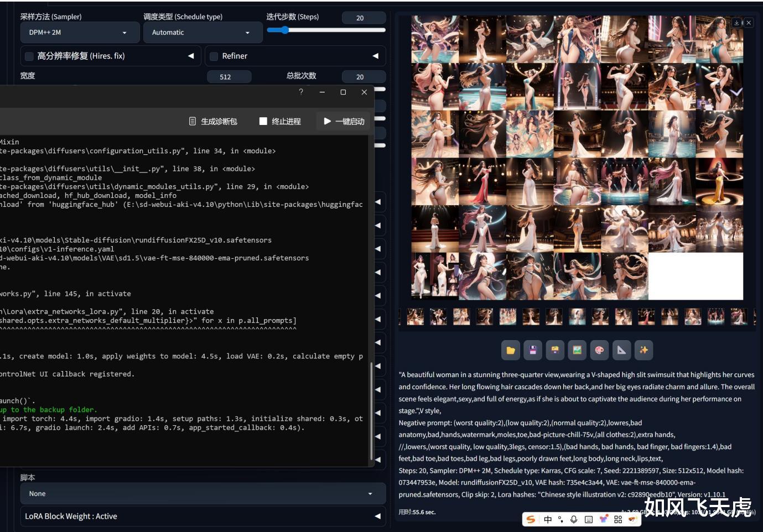Open the 脚本 dropdown showing None
This screenshot has height=532, width=763.
(203, 493)
